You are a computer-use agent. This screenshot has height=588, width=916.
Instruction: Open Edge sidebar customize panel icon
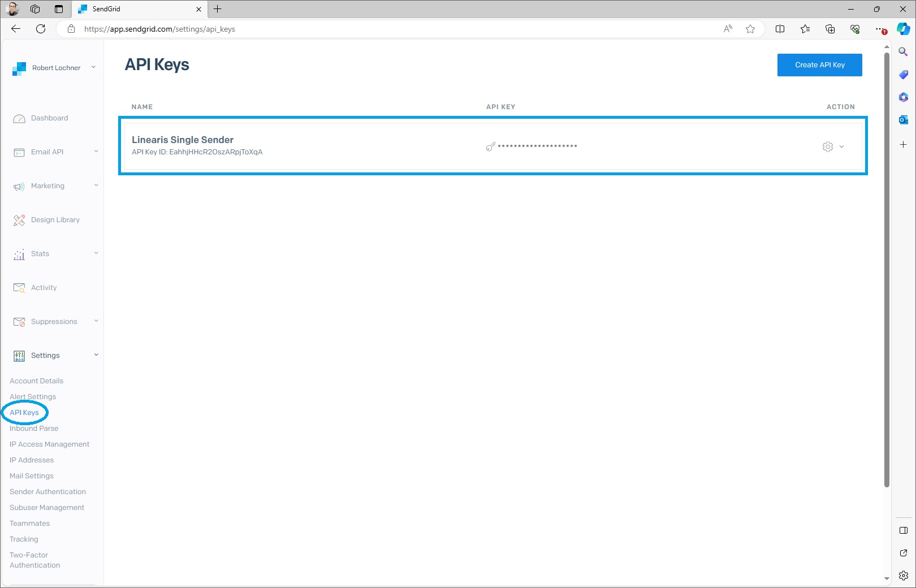(904, 530)
